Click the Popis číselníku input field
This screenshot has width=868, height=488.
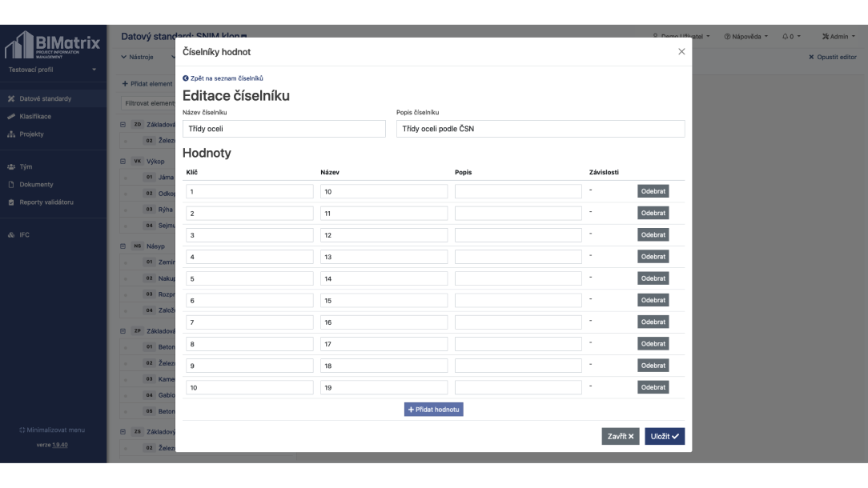click(540, 129)
